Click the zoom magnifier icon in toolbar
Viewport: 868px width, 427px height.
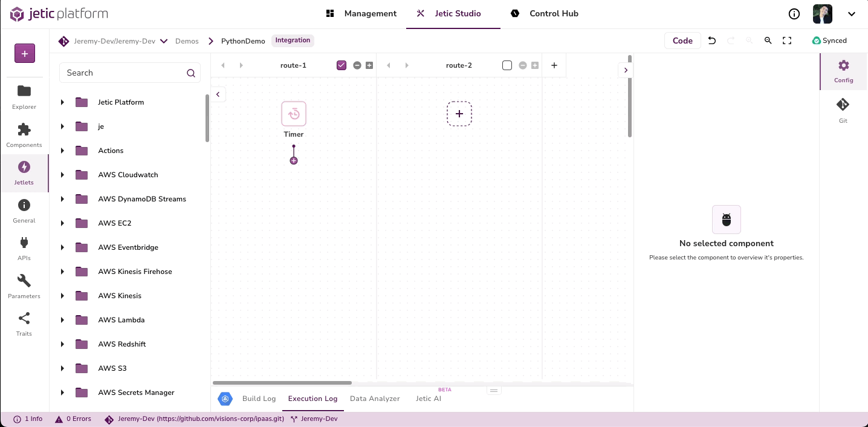point(768,41)
